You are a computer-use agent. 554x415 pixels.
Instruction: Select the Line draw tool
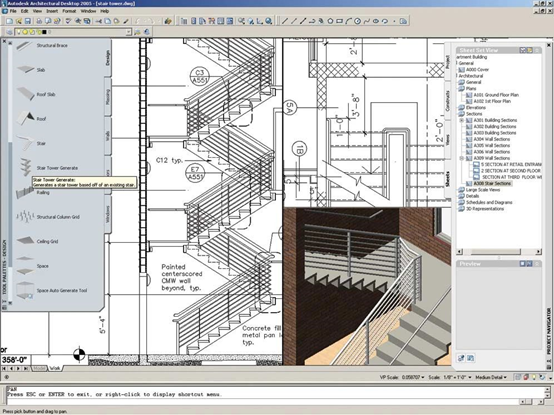(x=284, y=22)
